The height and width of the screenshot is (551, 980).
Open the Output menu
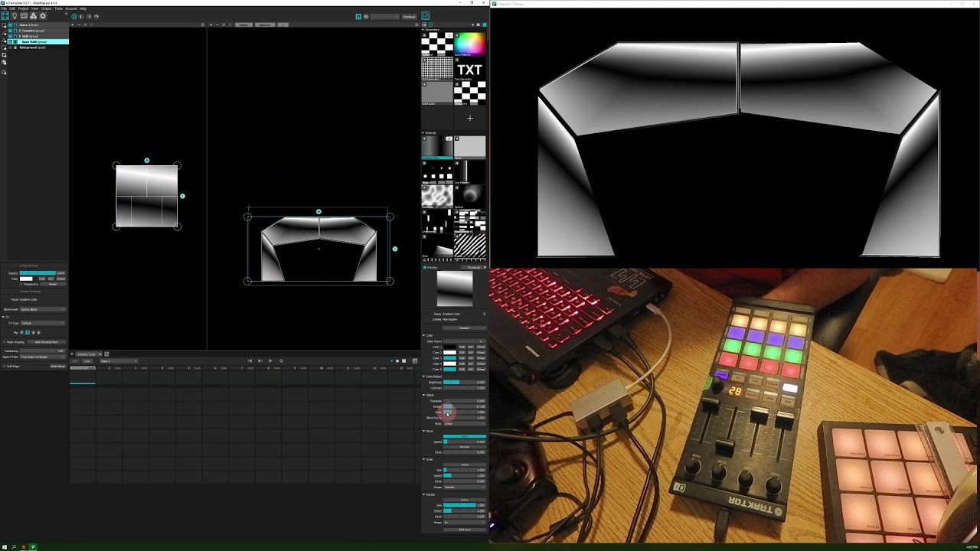point(46,8)
